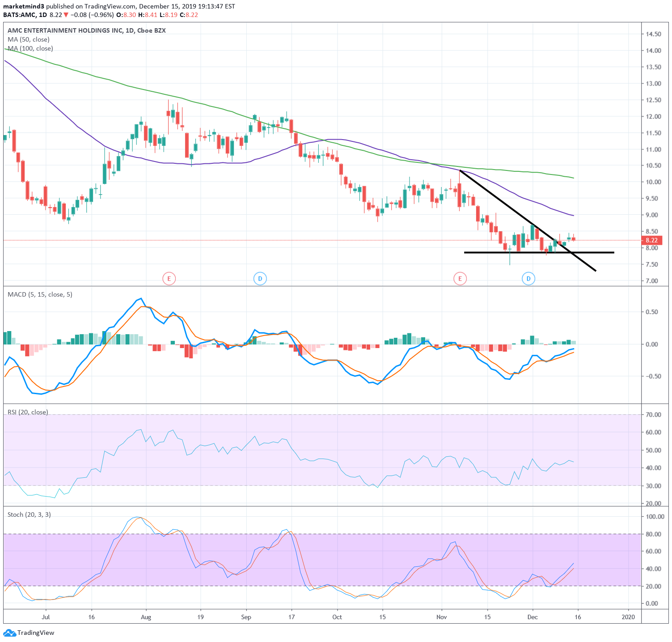Click the Sep date axis label

pyautogui.click(x=246, y=617)
